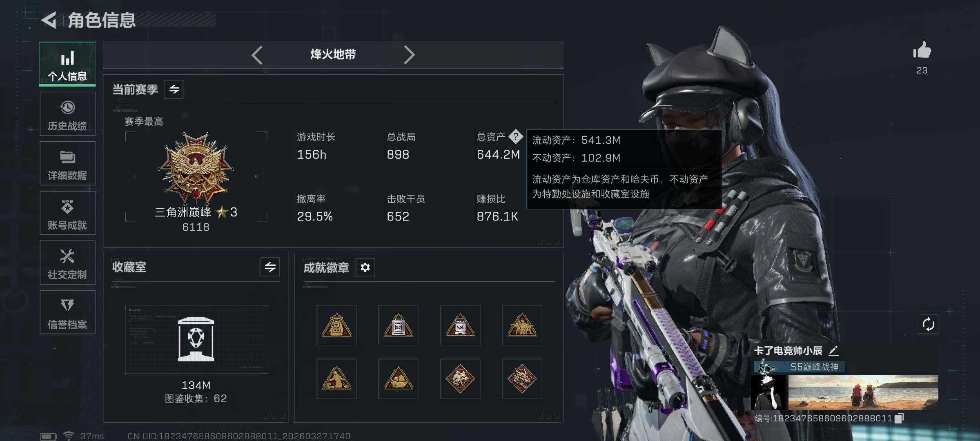Toggle current season swap button

[174, 89]
